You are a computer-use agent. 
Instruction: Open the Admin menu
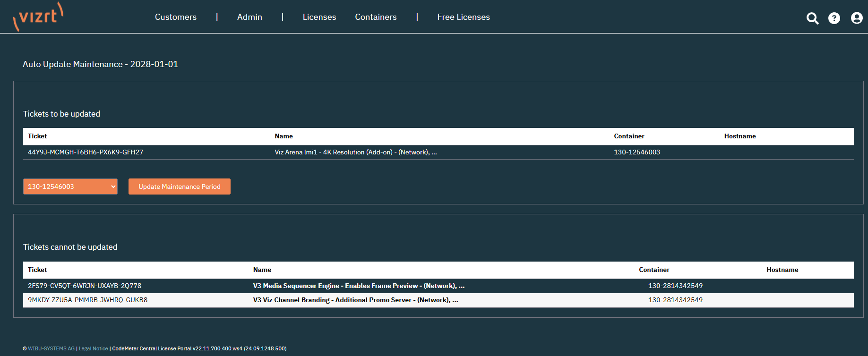pos(249,17)
